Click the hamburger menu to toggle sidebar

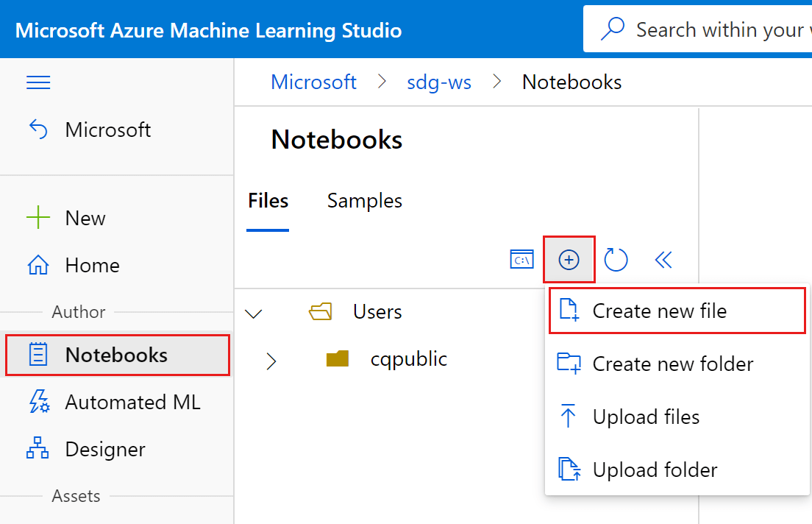click(x=38, y=82)
